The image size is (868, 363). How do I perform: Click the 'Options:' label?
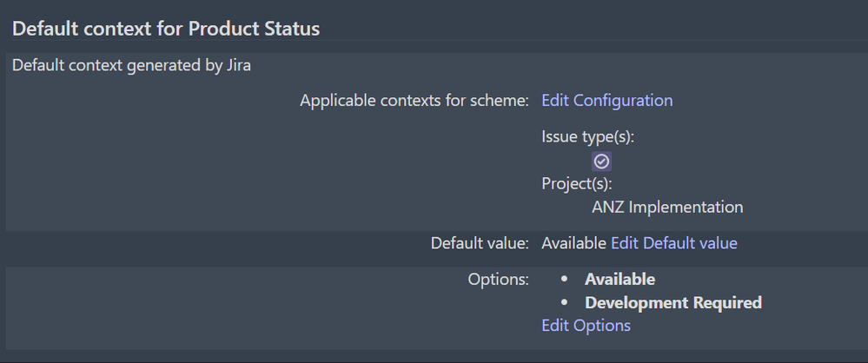498,279
